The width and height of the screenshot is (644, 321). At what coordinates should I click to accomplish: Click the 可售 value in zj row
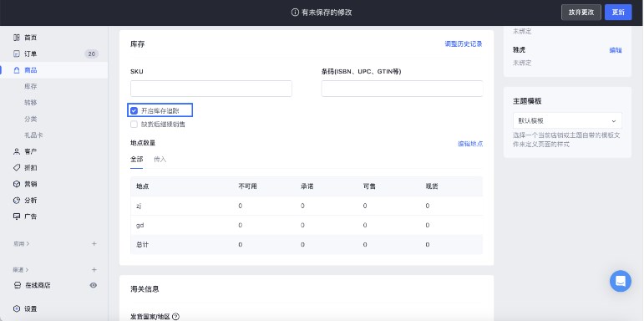pyautogui.click(x=365, y=206)
